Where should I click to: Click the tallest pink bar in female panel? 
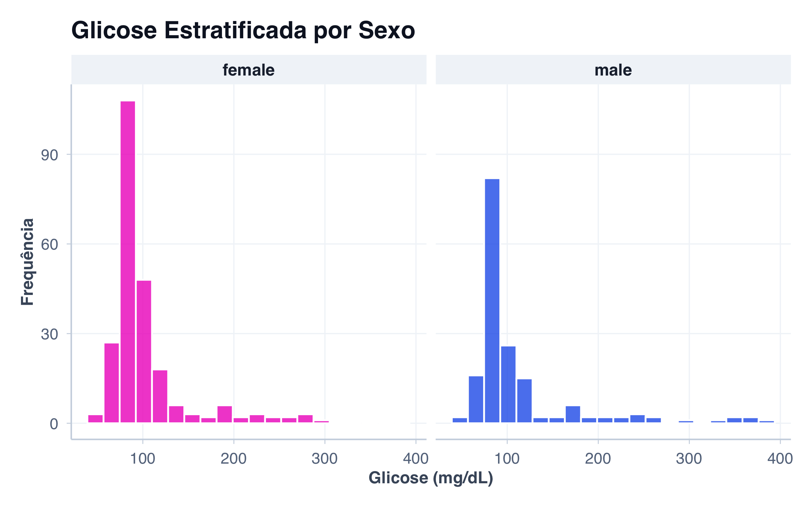click(x=128, y=261)
